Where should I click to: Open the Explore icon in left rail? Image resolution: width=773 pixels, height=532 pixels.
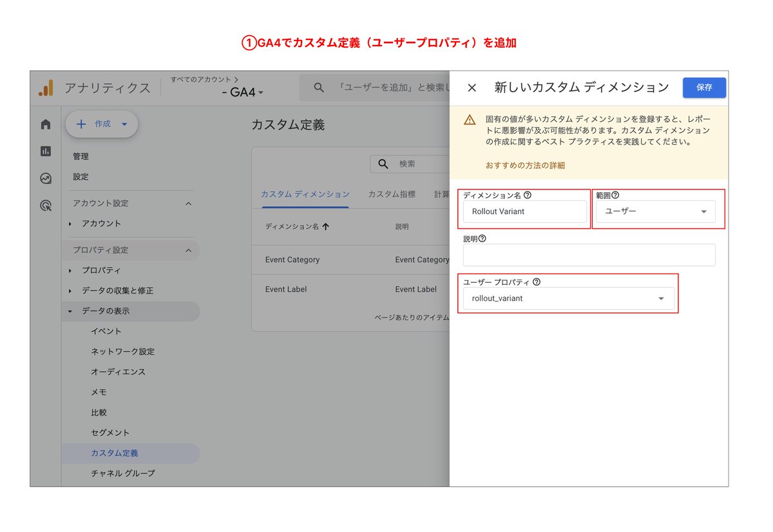coord(46,178)
